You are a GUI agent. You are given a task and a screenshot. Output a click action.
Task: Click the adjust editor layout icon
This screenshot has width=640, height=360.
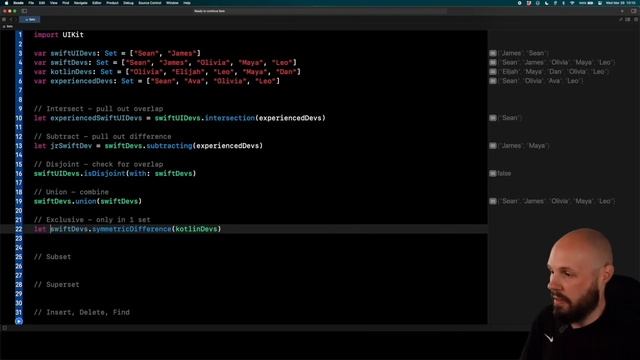[628, 19]
